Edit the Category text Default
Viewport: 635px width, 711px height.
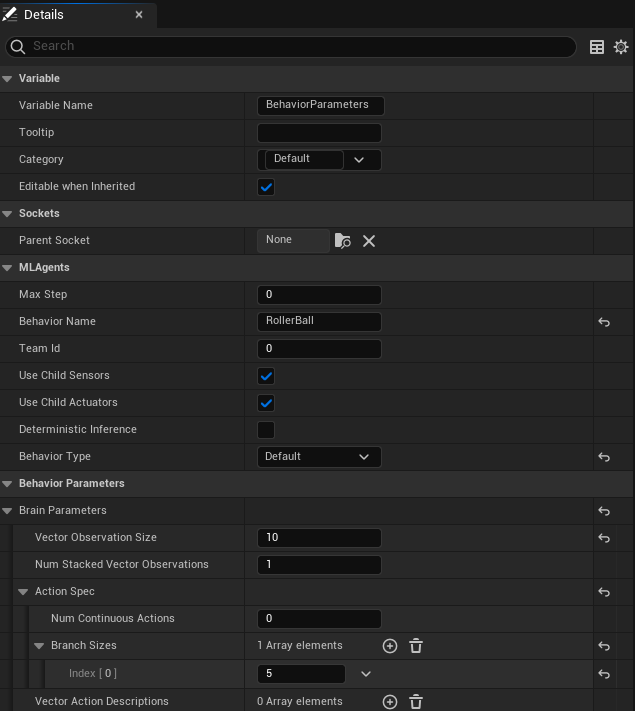(x=304, y=159)
